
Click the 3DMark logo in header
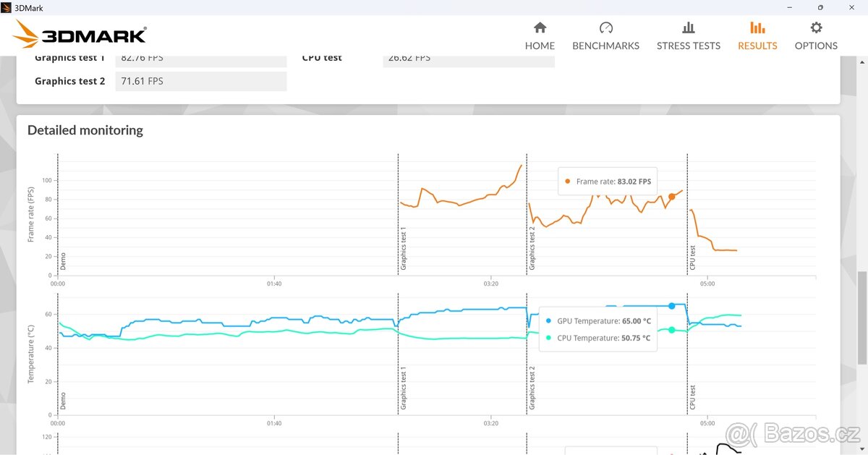(x=80, y=35)
